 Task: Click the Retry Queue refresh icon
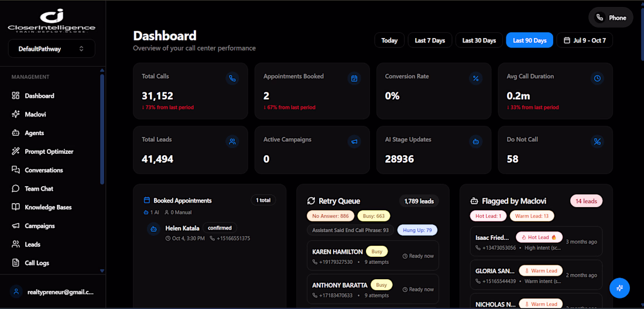311,201
